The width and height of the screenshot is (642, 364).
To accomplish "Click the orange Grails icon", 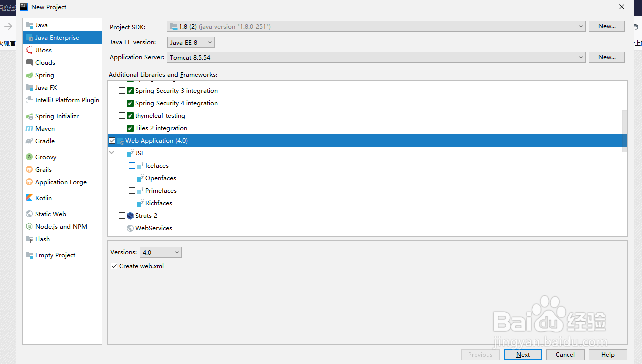I will pyautogui.click(x=29, y=170).
